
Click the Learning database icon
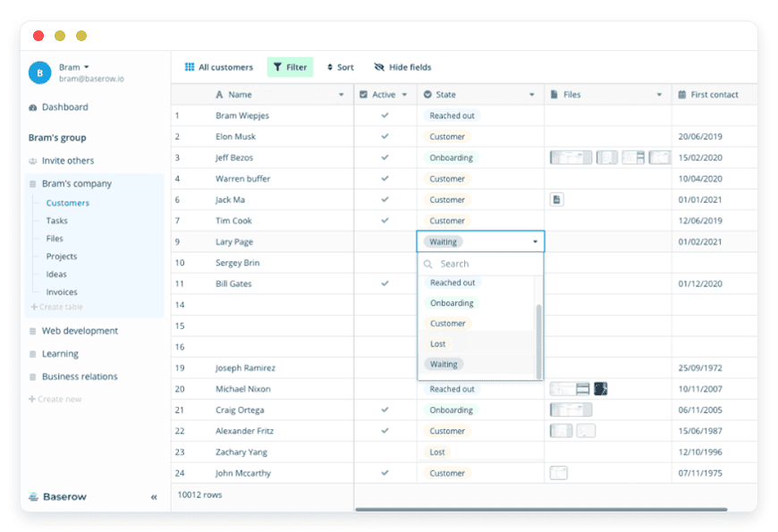(x=33, y=354)
